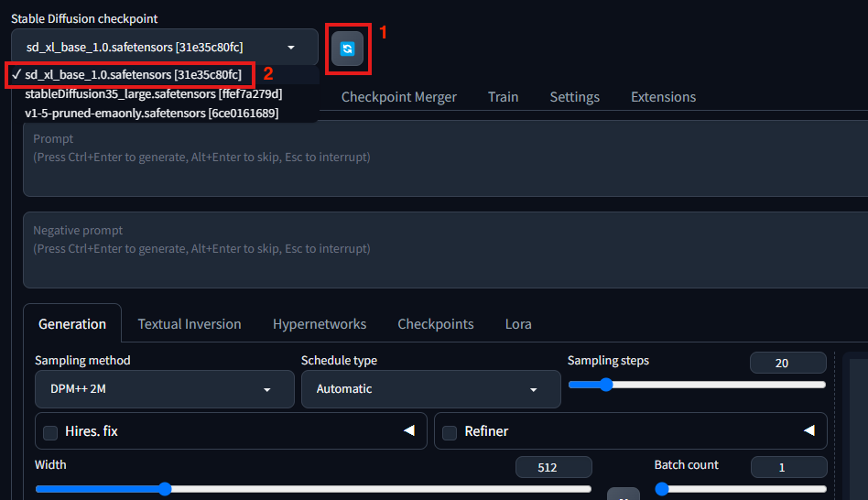
Task: Open the Checkpoints tab
Action: [436, 324]
